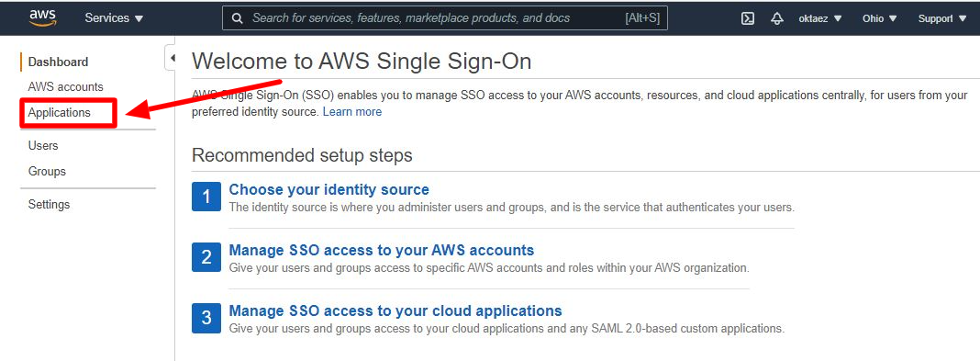
Task: Expand the Support dropdown menu
Action: [942, 18]
